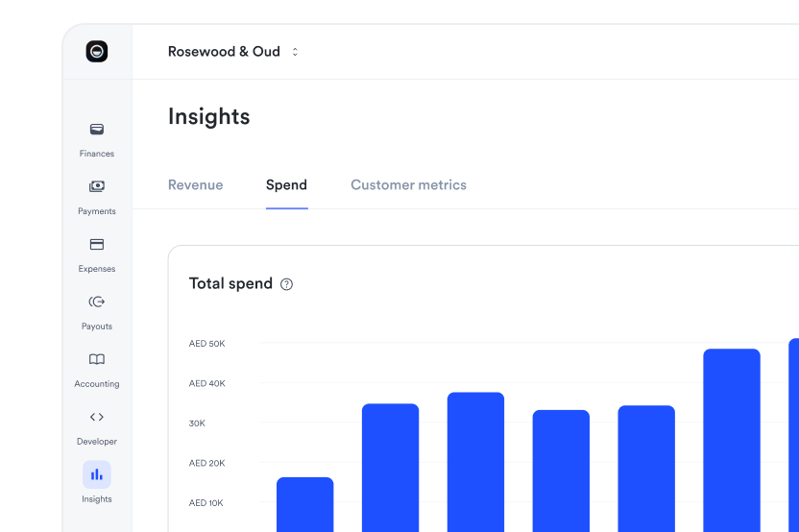Select the Insights bar chart icon
The image size is (799, 532).
pos(97,475)
